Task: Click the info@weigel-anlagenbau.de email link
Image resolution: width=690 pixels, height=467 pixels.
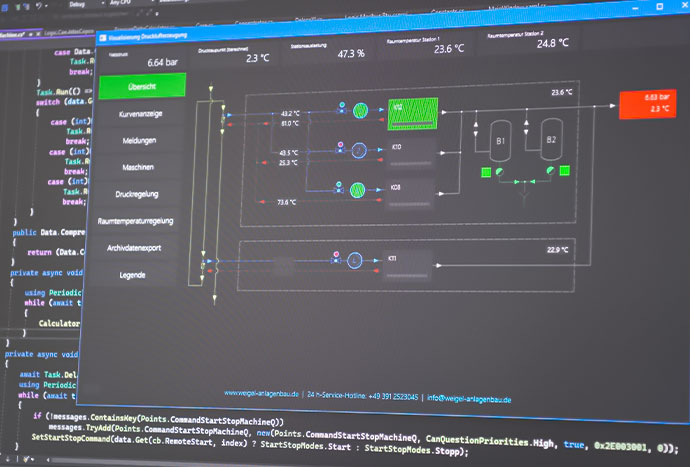Action: (469, 398)
